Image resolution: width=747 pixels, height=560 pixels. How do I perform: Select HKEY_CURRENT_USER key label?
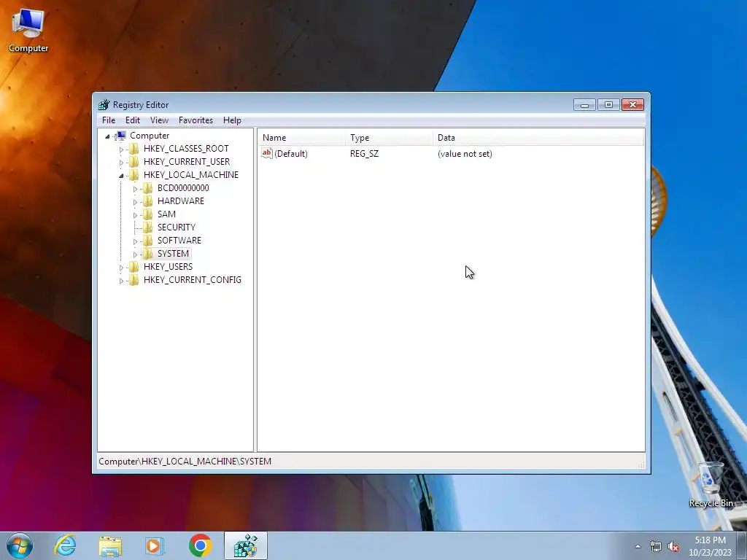point(187,162)
